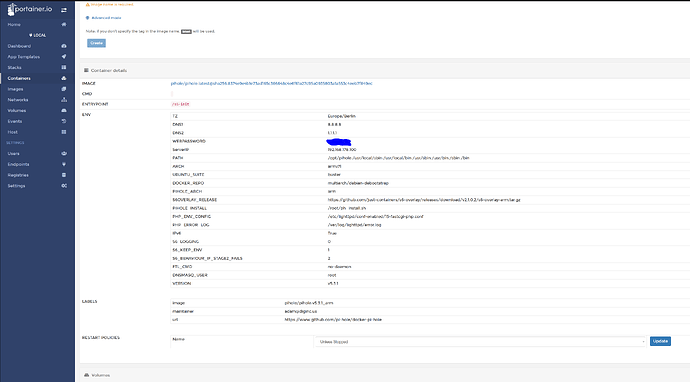Viewport: 690px width, 382px height.
Task: Toggle the sidebar collapse arrows icon
Action: pyautogui.click(x=64, y=10)
